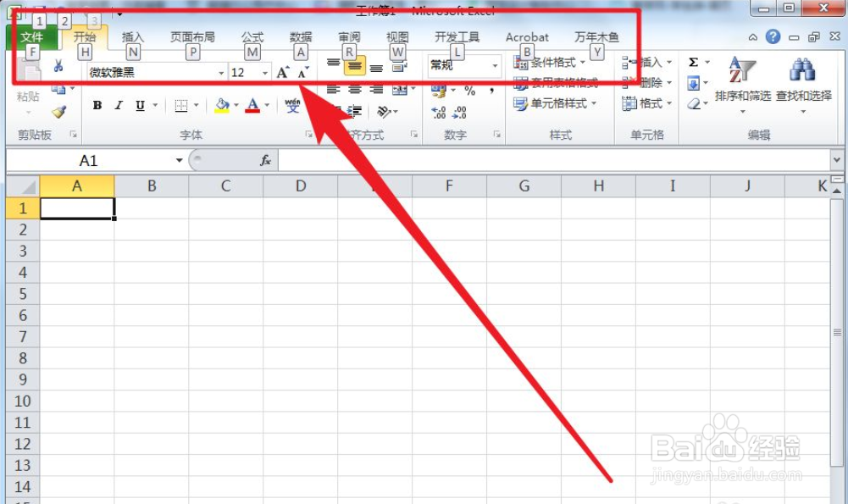Apply Accounting Number Format icon

pyautogui.click(x=439, y=91)
